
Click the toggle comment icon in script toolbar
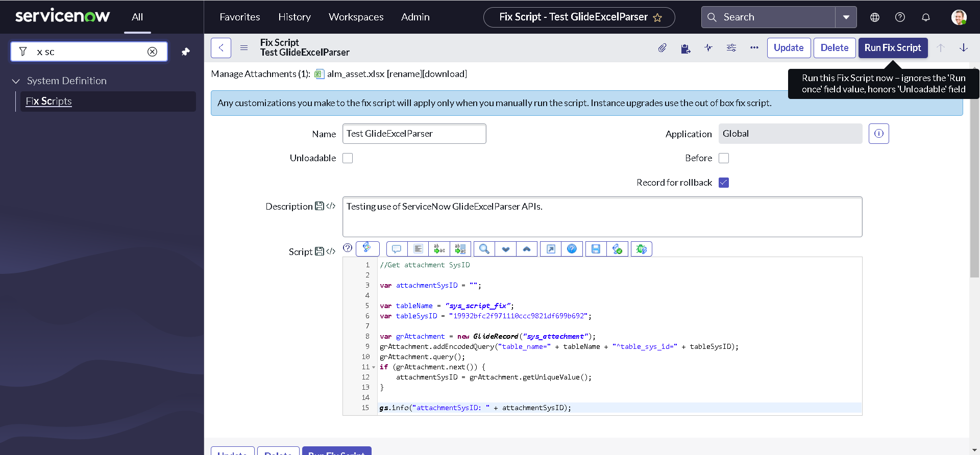[x=397, y=249]
